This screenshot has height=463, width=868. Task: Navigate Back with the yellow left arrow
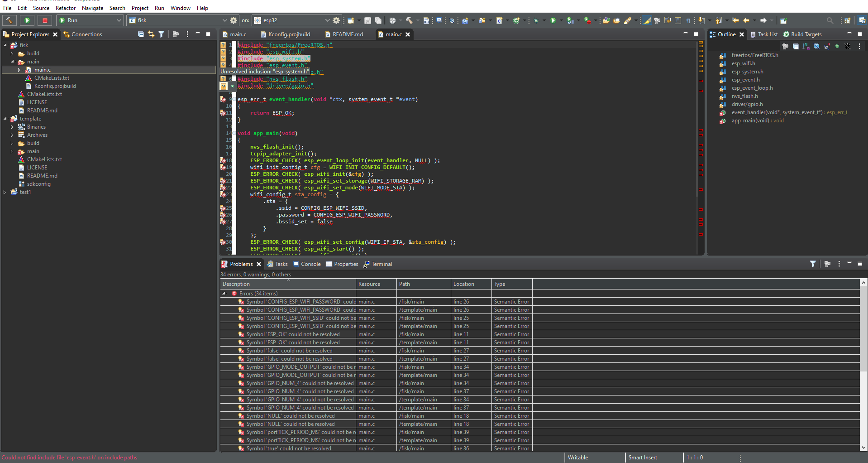click(x=746, y=20)
